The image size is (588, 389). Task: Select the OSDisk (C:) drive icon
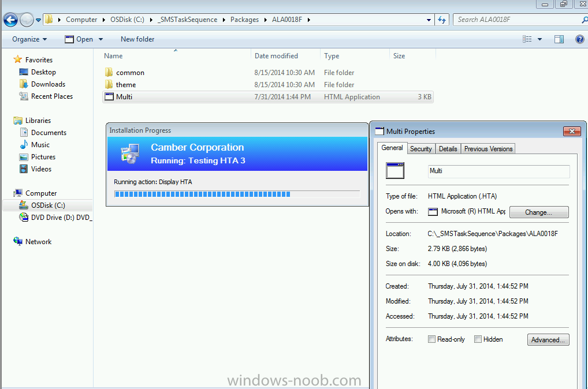24,205
